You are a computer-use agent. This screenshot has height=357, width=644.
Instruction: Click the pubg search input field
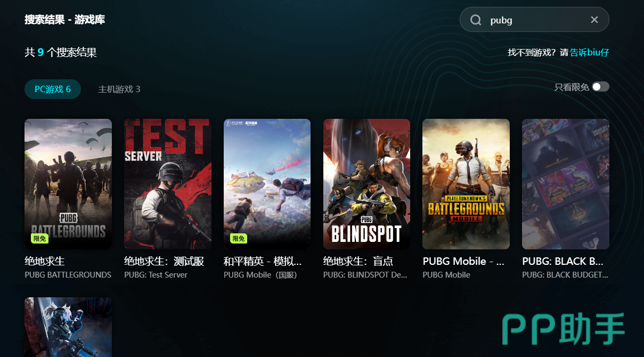point(534,20)
